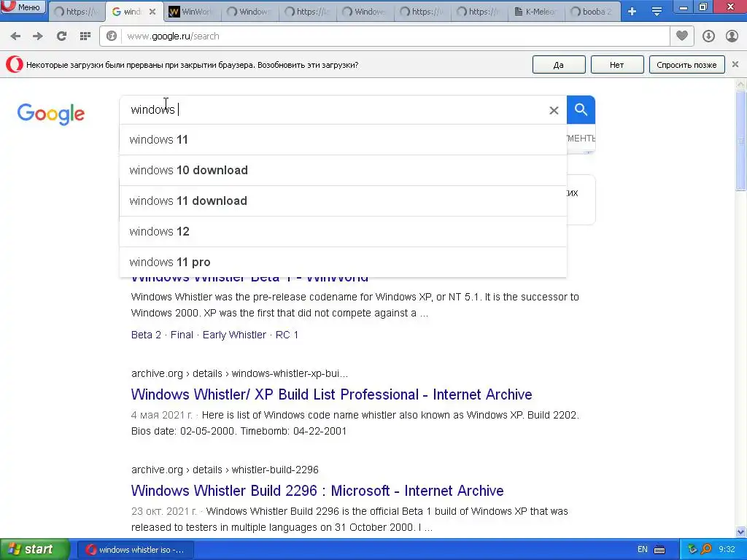Open the RC 1 sitelink
Image resolution: width=747 pixels, height=560 pixels.
click(287, 335)
